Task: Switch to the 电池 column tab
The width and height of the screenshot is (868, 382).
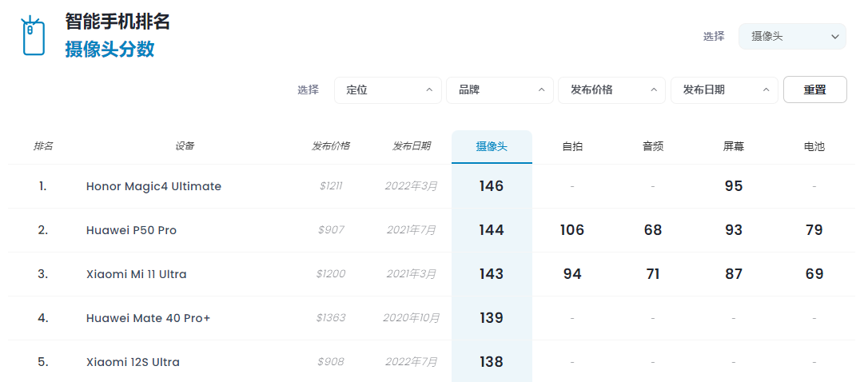Action: point(814,147)
